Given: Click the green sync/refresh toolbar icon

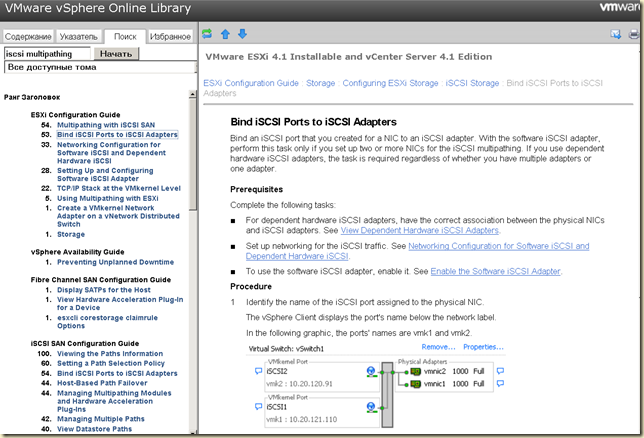Looking at the screenshot, I should point(207,34).
